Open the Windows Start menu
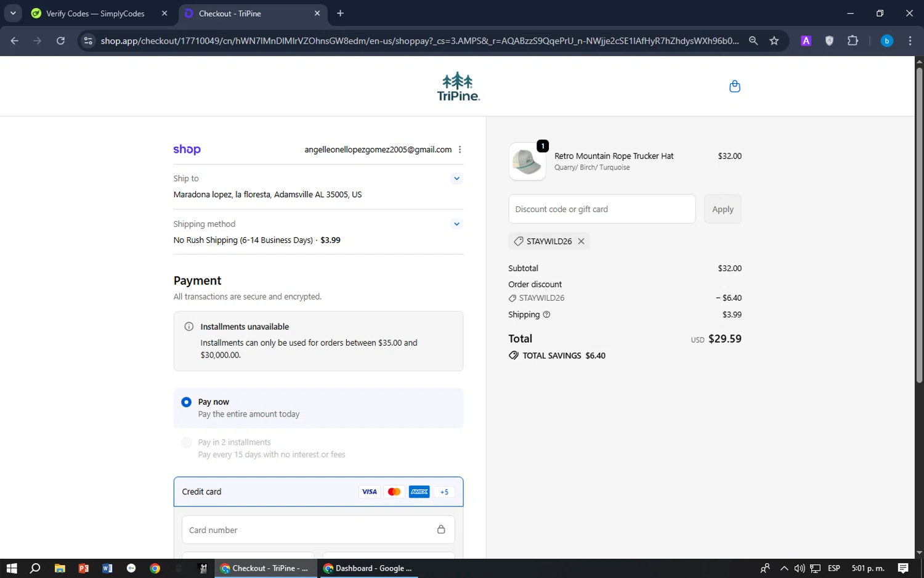 12,568
